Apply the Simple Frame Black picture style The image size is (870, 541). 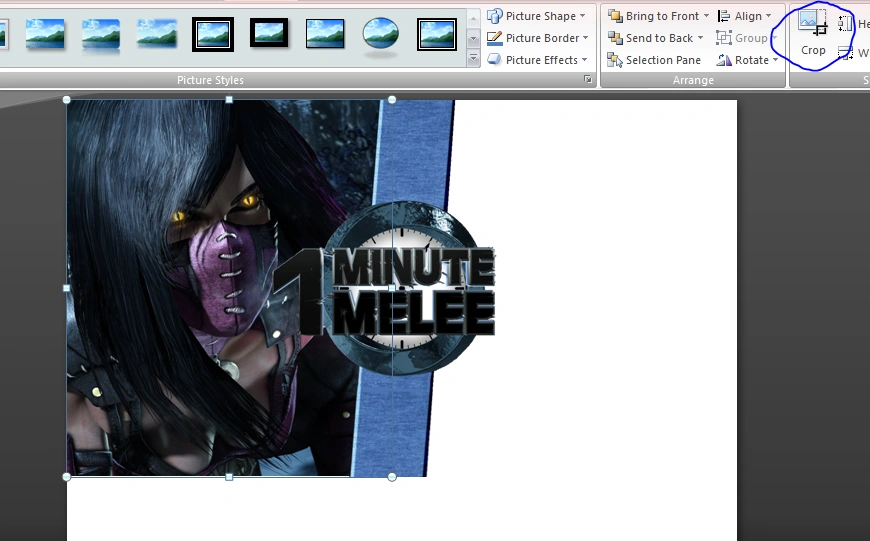point(325,33)
